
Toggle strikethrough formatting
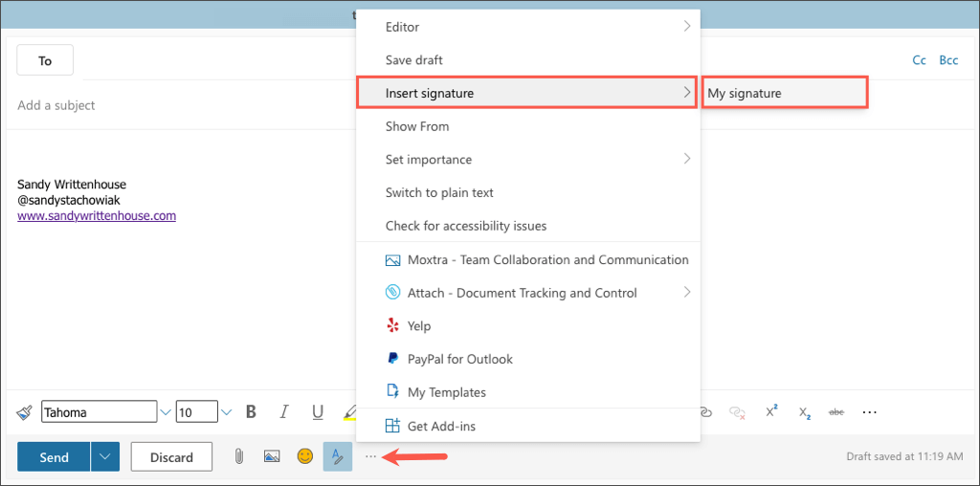click(x=835, y=412)
